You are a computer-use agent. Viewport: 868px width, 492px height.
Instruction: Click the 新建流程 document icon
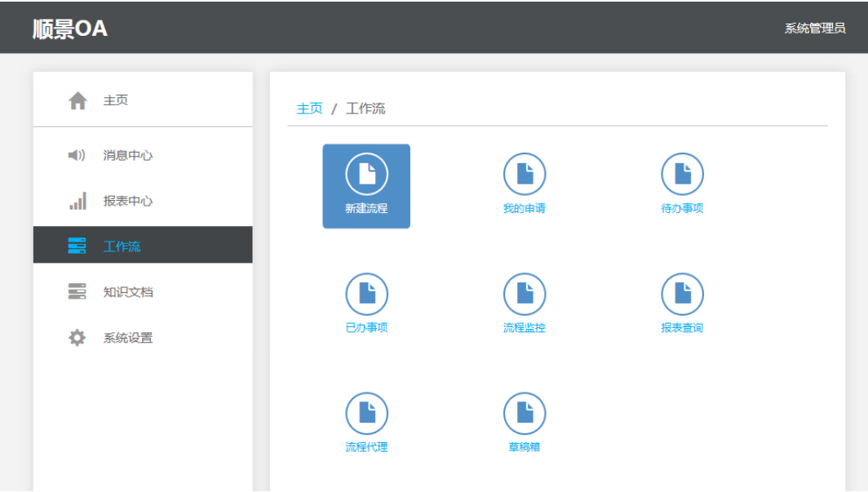366,174
